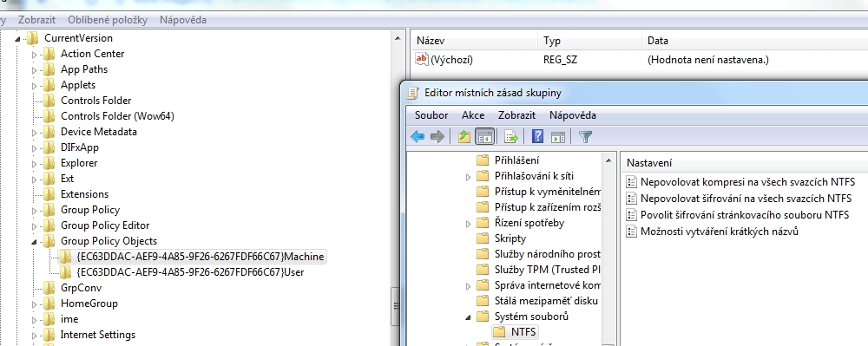Sort by the Typ column header
This screenshot has height=346, width=868.
point(589,41)
